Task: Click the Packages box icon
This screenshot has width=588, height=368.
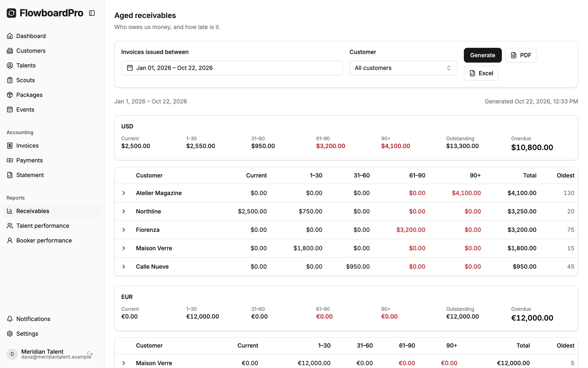Action: click(x=10, y=95)
